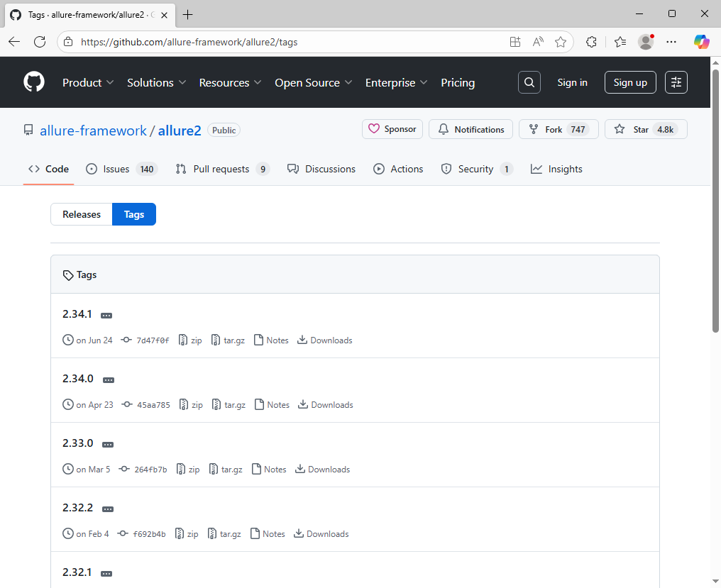Open Downloads for tag 2.34.1

pyautogui.click(x=325, y=340)
